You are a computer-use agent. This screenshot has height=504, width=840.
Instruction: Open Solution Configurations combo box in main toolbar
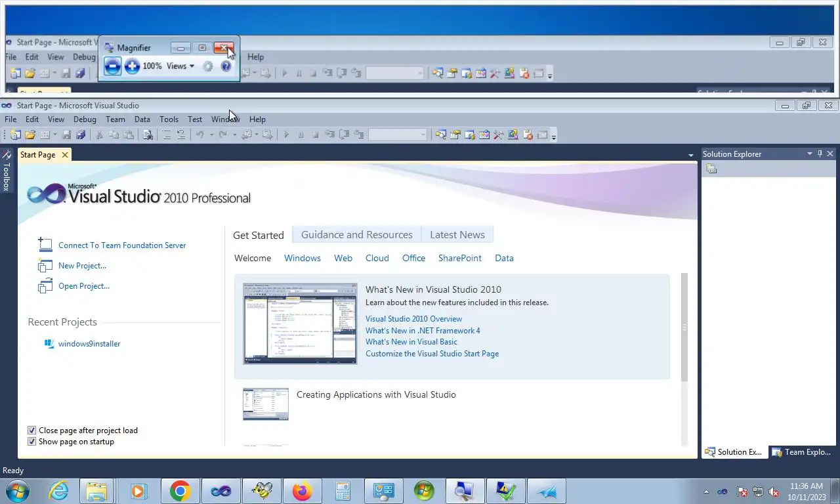pos(398,135)
